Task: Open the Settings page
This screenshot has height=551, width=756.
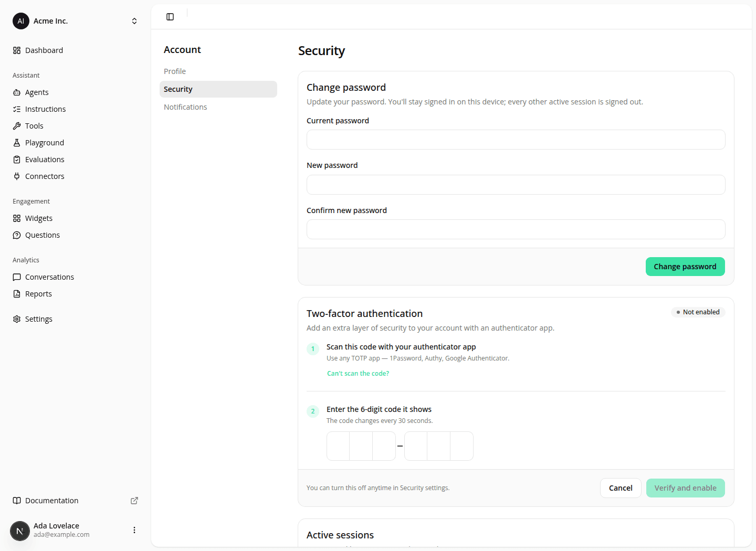Action: (76, 319)
